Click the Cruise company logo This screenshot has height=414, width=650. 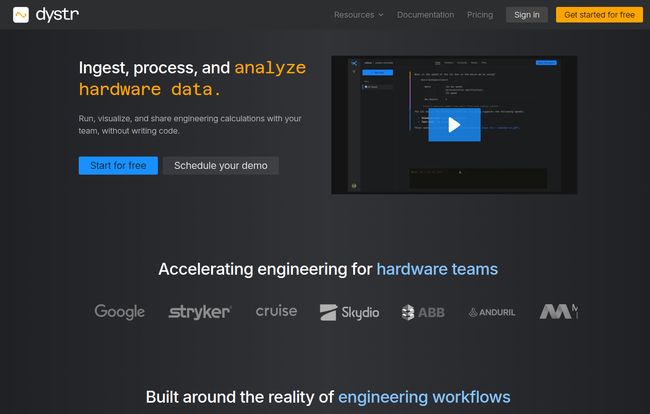pos(276,311)
